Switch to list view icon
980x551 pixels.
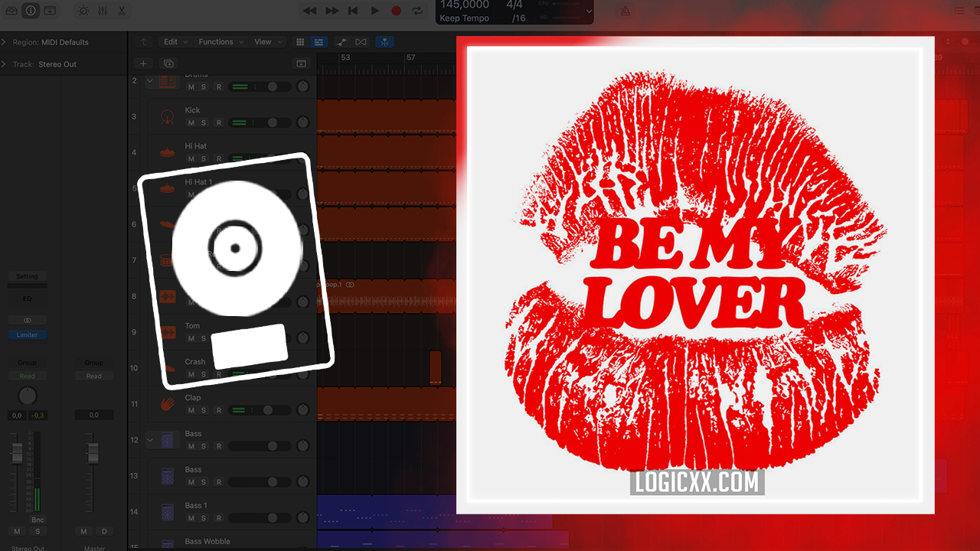tap(318, 42)
